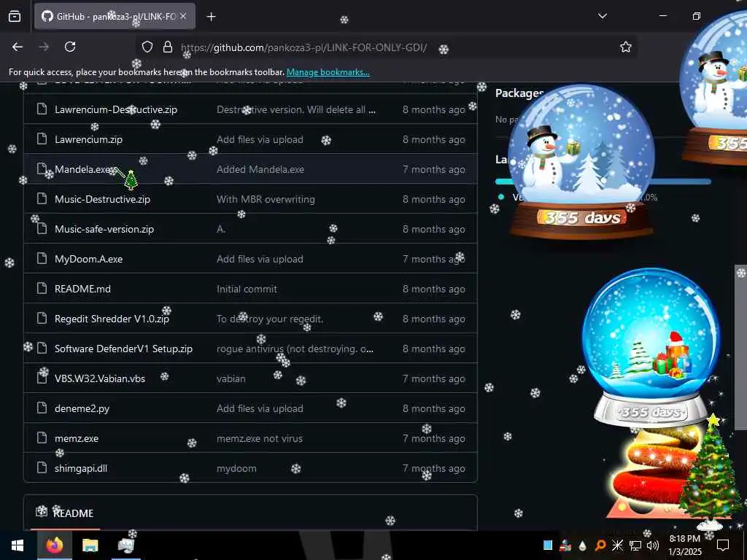Click file icon beside MyDoom.A.exe
Screen dimensions: 747x560
[42, 259]
